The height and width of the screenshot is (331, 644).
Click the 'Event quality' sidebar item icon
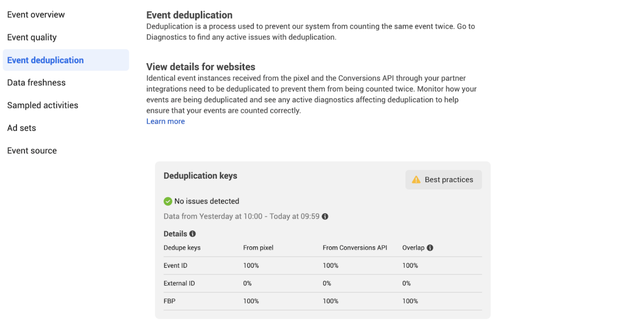point(32,37)
